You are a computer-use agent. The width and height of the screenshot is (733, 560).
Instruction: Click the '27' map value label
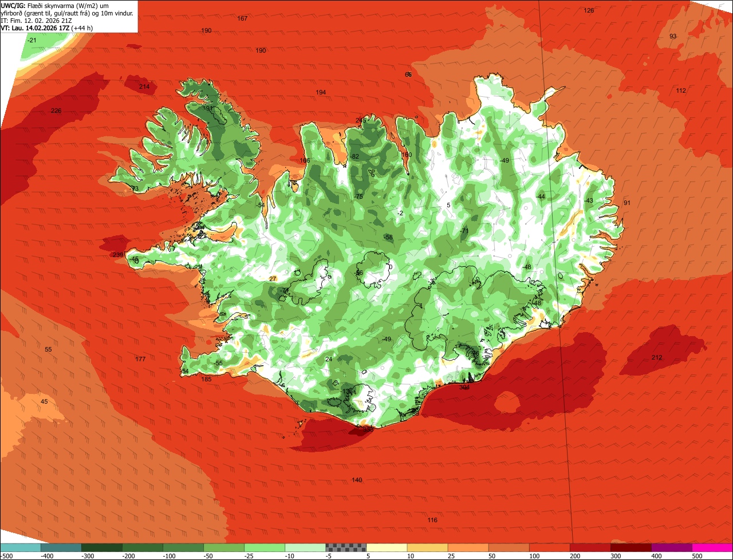273,278
